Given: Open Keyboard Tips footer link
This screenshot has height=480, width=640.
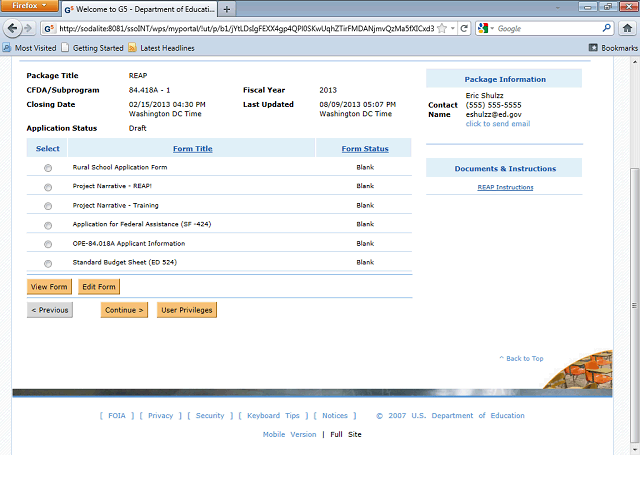Looking at the screenshot, I should tap(273, 416).
